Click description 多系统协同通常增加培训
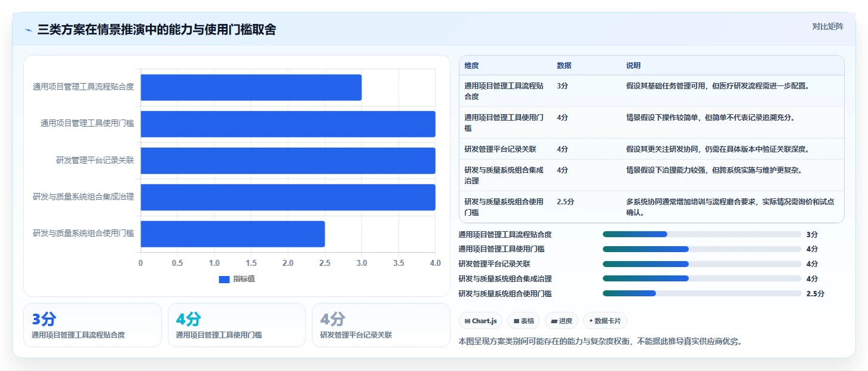Image resolution: width=868 pixels, height=371 pixels. (730, 207)
